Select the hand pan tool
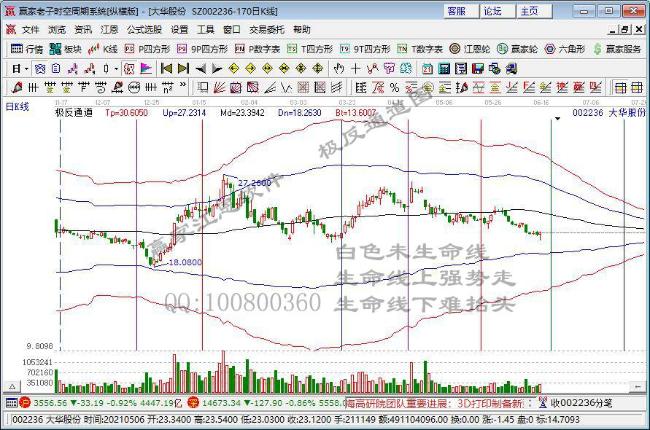650x430 pixels. (339, 68)
